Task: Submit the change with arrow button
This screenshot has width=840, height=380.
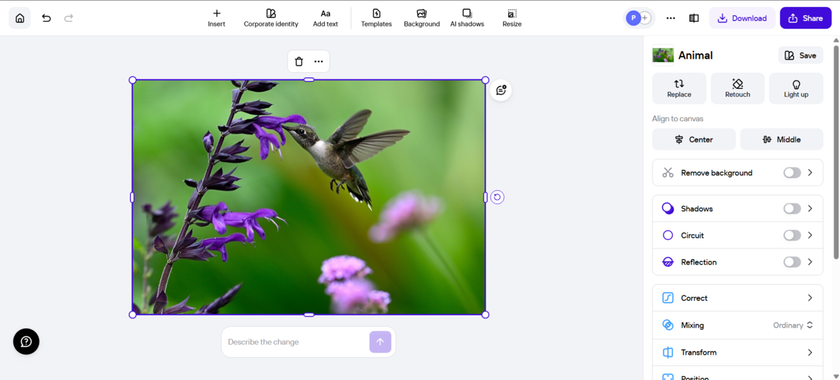Action: [380, 342]
